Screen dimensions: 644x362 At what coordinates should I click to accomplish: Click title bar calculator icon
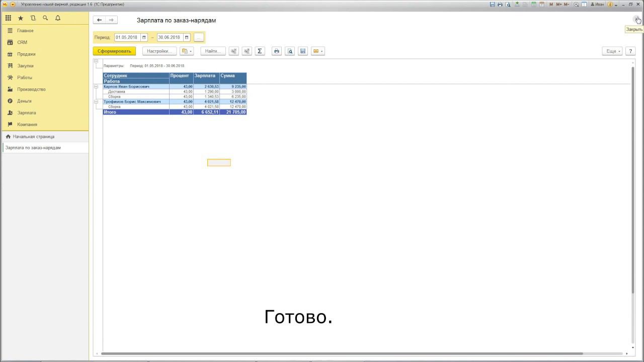(x=533, y=4)
